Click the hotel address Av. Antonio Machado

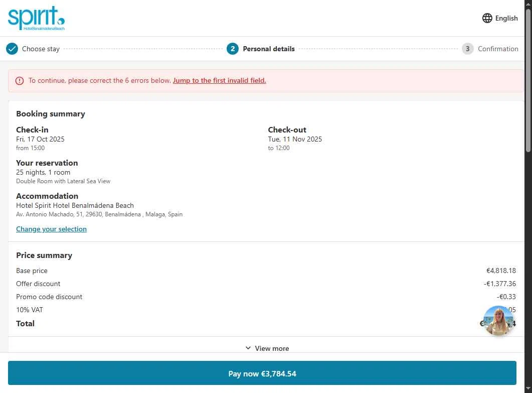(x=99, y=214)
